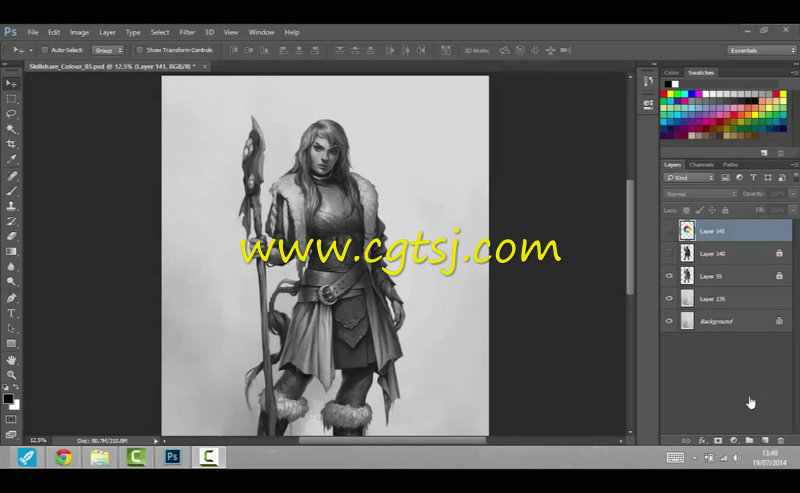
Task: Select the Brush tool
Action: 11,191
